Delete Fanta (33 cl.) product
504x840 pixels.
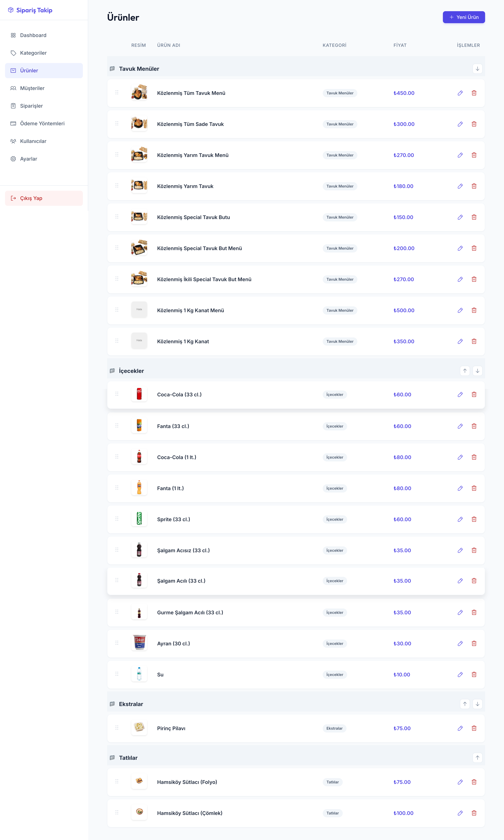pos(474,426)
